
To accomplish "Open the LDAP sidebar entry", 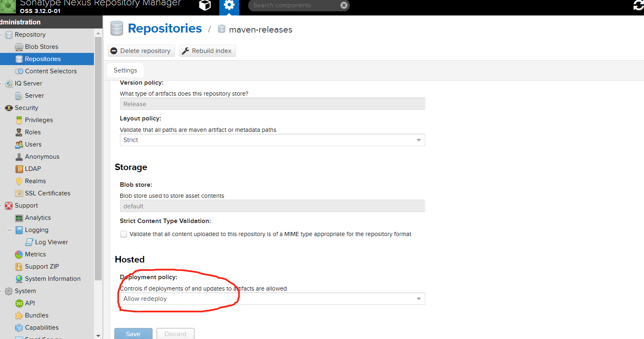I will (33, 169).
